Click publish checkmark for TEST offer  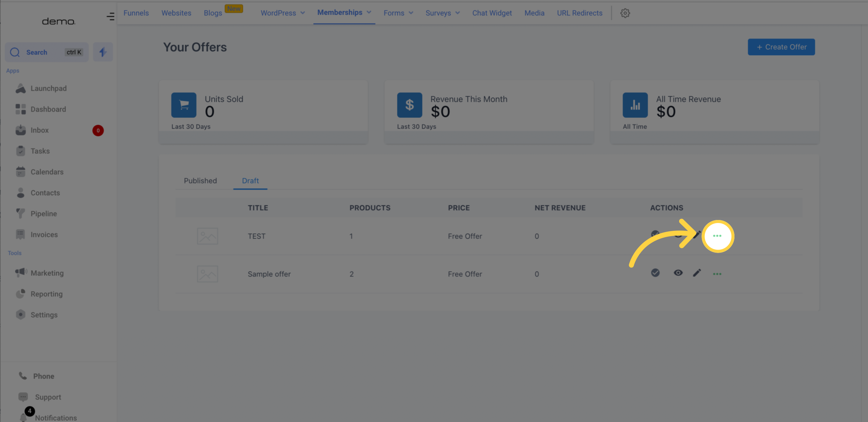tap(655, 233)
